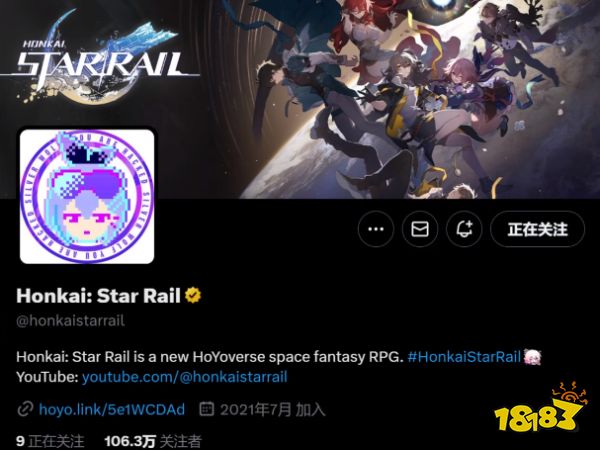Open the pixel Silver Wolf profile picture
This screenshot has height=450, width=600.
click(x=87, y=196)
